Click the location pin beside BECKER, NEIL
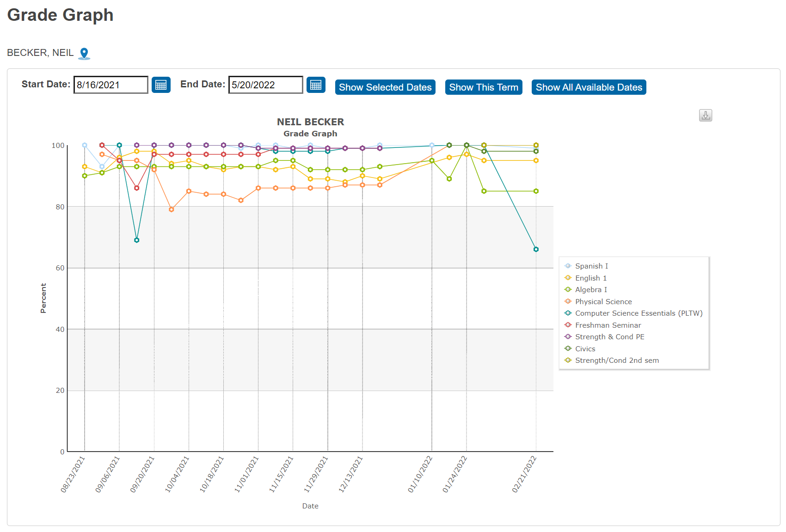Viewport: 786px width, 532px height. [84, 53]
